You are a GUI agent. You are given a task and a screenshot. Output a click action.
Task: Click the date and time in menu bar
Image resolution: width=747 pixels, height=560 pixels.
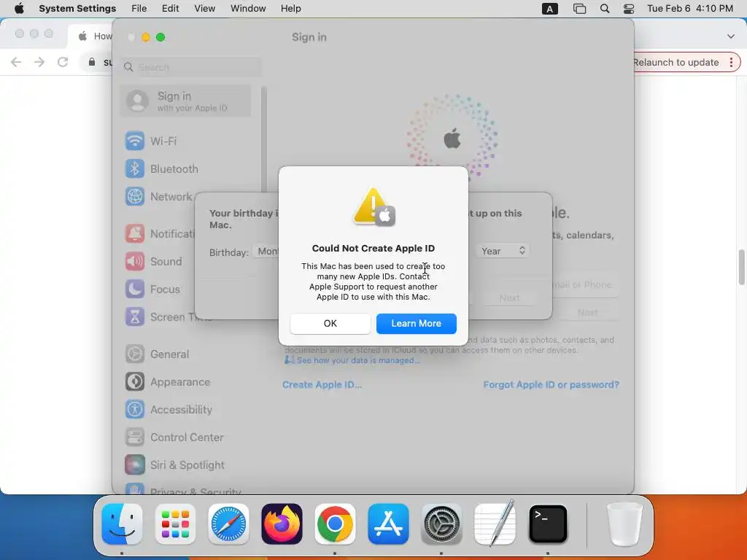tap(690, 9)
